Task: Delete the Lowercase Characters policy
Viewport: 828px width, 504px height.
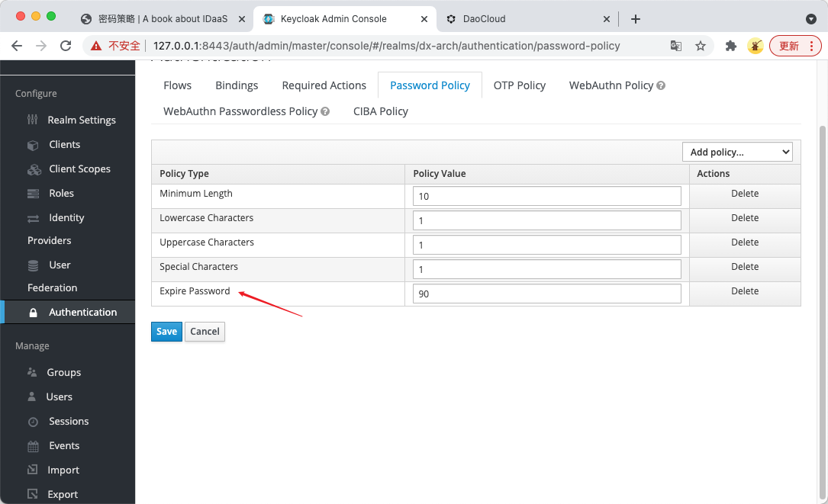Action: (745, 218)
